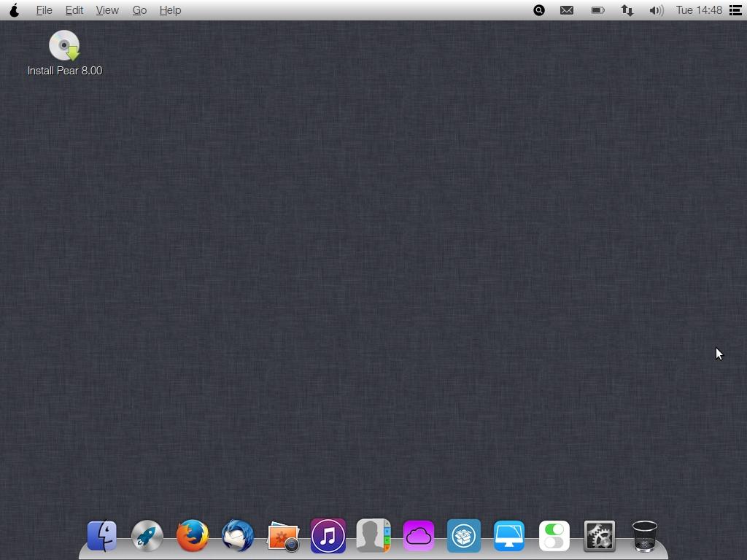The height and width of the screenshot is (560, 747).
Task: Open the volume control in menu bar
Action: click(656, 10)
